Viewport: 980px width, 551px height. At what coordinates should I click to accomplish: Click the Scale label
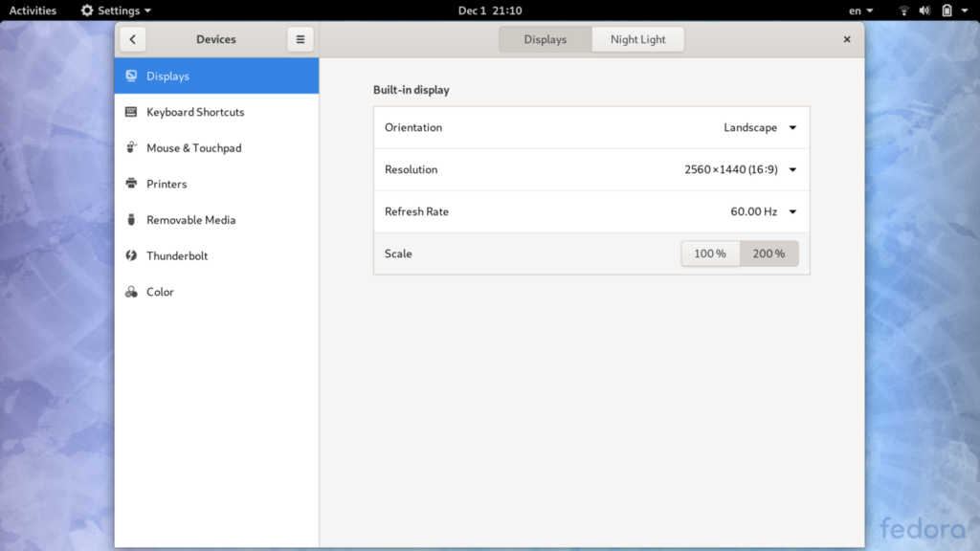[398, 253]
